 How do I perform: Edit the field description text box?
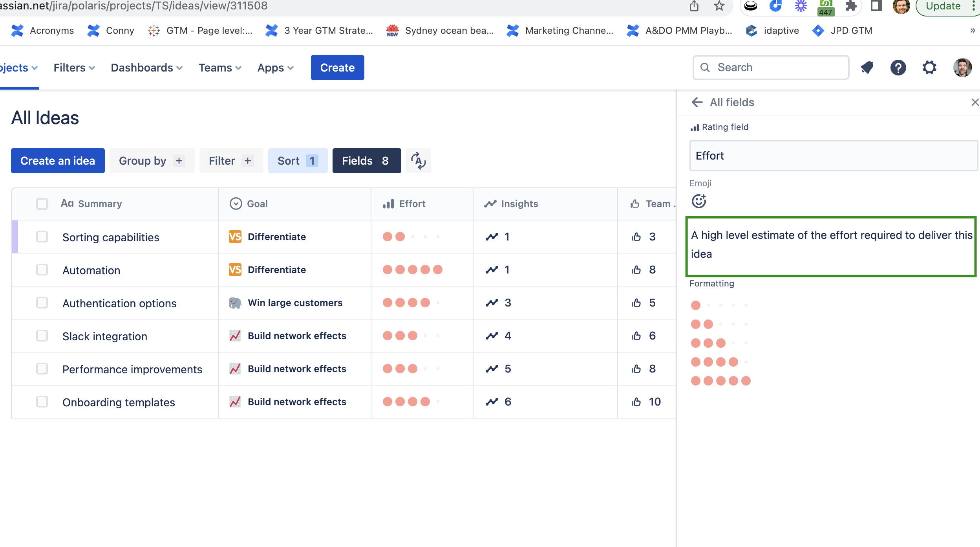831,246
